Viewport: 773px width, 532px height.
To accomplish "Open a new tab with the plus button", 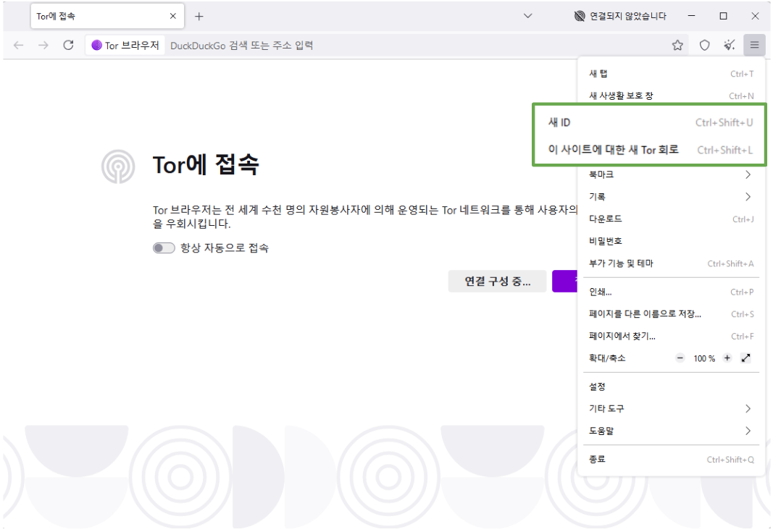I will click(x=199, y=15).
